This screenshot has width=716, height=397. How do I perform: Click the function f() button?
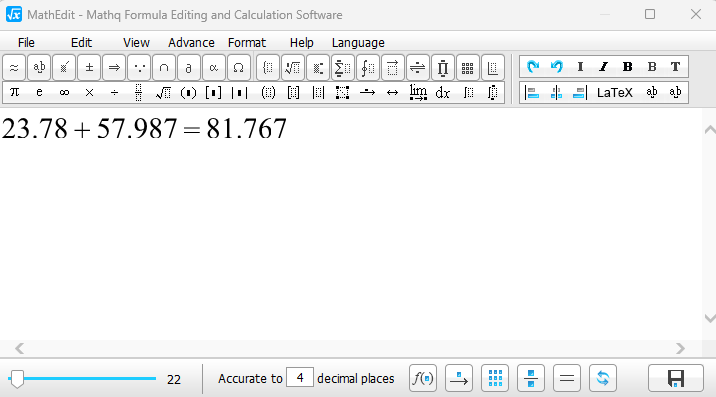(x=423, y=378)
